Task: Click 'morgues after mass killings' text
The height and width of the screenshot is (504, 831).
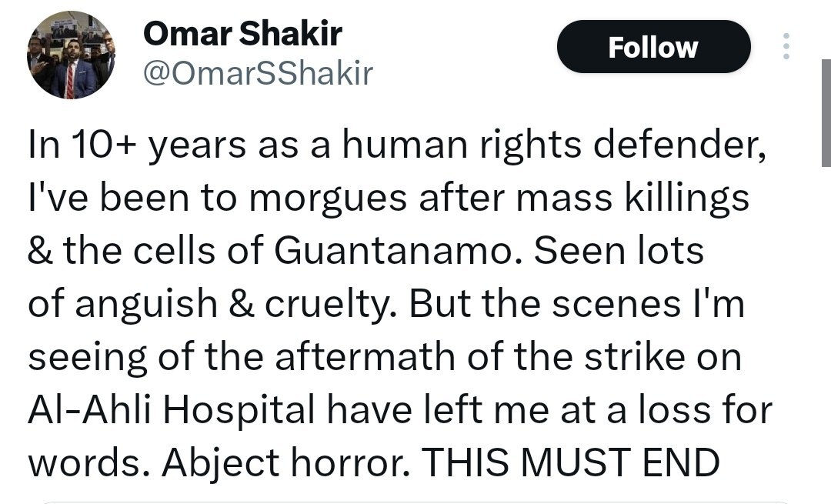Action: tap(499, 199)
